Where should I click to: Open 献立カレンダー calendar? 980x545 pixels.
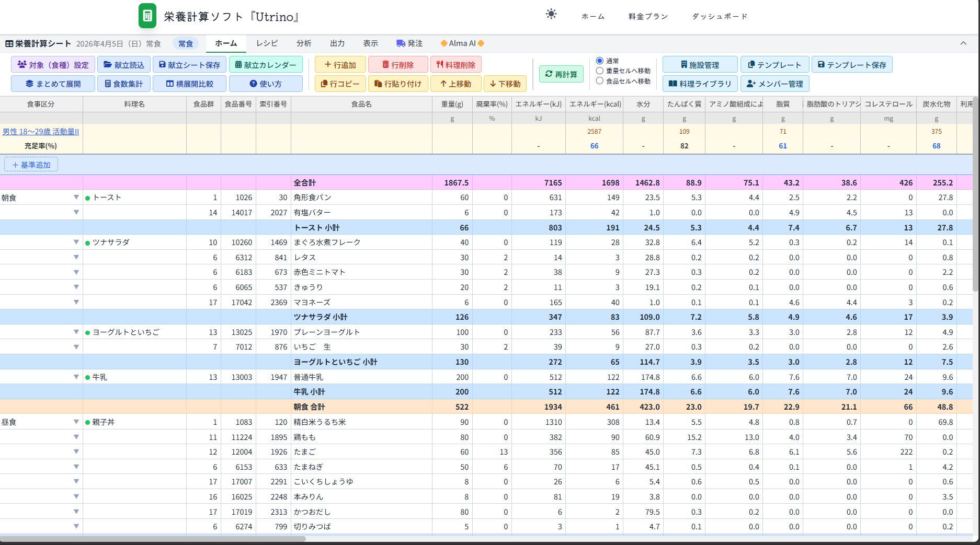[x=266, y=65]
